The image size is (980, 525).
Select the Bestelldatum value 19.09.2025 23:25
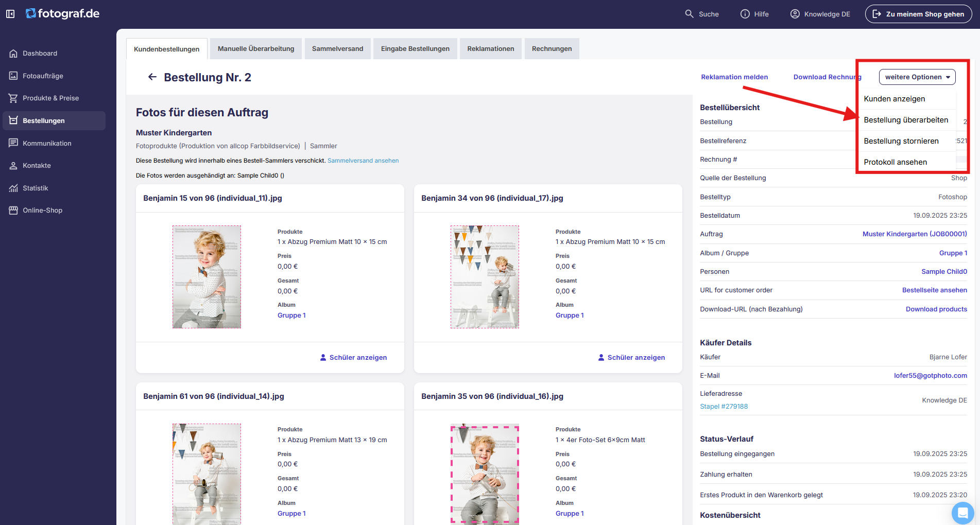tap(940, 216)
